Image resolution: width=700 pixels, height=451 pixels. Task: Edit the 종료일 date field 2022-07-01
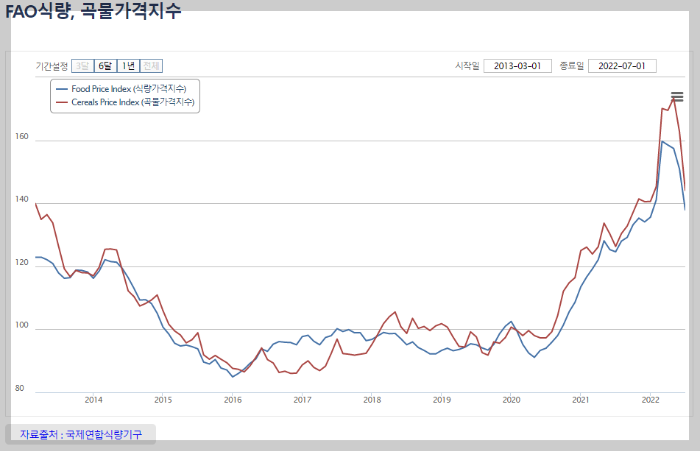tap(622, 66)
